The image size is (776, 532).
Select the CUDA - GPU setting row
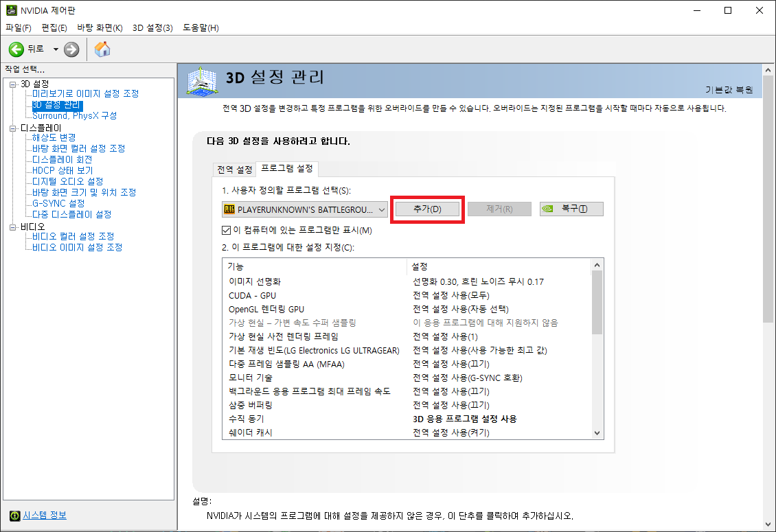(x=407, y=295)
